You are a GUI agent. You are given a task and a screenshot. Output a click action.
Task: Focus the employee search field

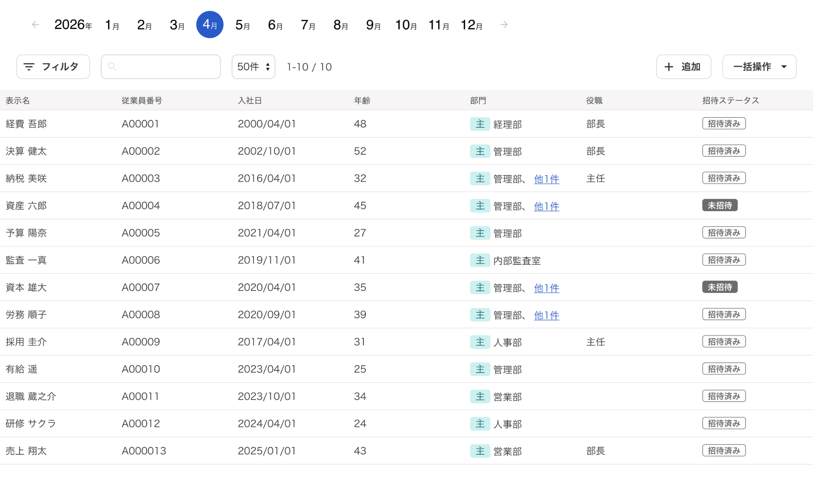click(x=161, y=67)
